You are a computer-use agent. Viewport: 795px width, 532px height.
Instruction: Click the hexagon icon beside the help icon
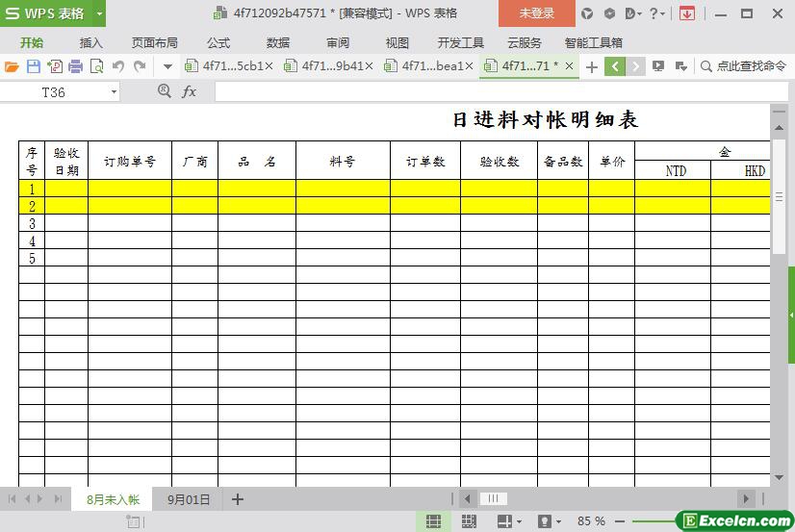click(x=609, y=13)
